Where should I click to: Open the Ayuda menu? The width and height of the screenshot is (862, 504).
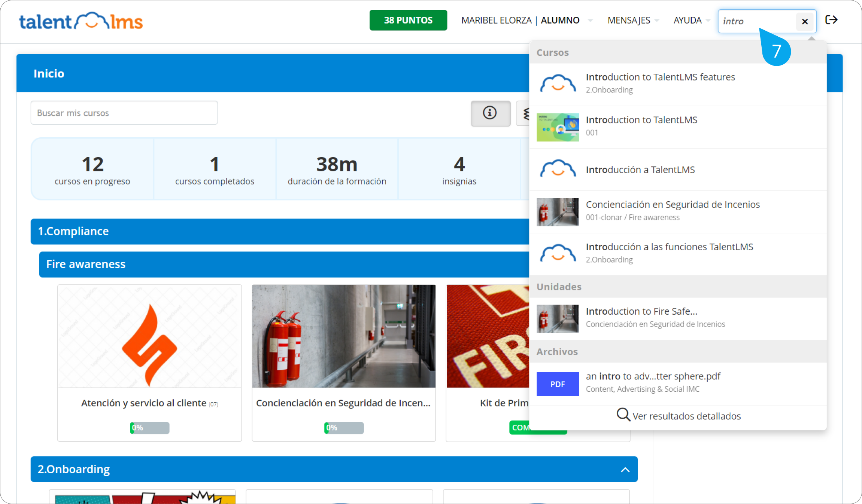[x=691, y=20]
